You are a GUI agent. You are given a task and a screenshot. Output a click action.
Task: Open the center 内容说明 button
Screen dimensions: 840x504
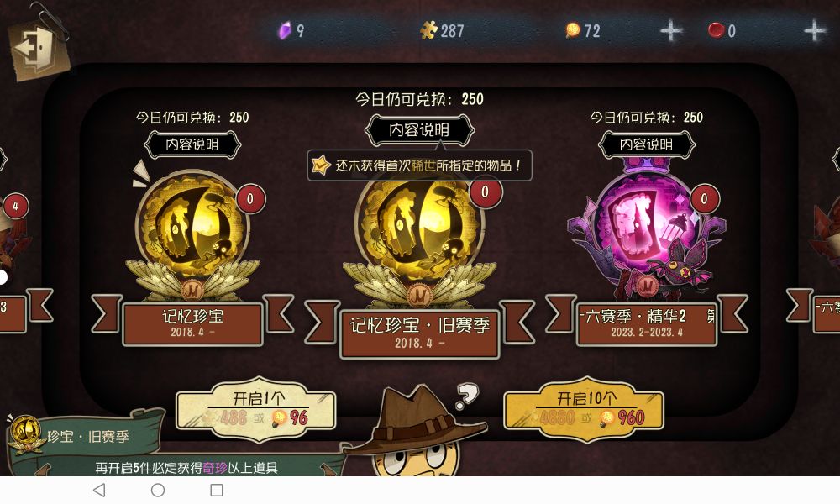(x=419, y=129)
